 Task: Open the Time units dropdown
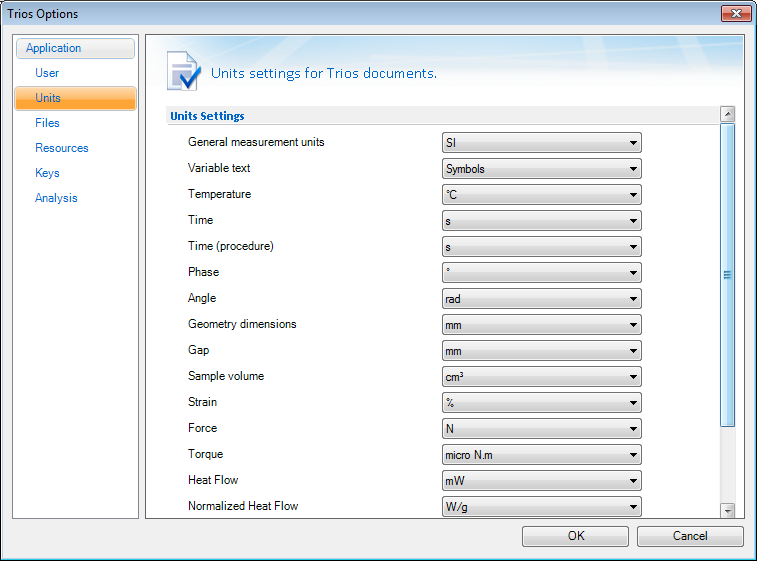pos(542,221)
